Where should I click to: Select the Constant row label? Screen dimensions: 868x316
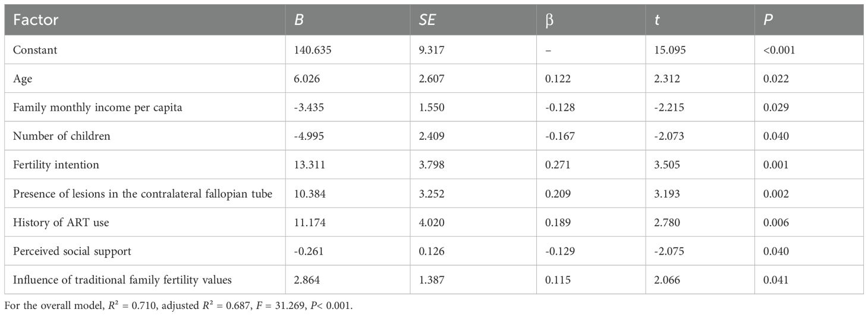35,51
